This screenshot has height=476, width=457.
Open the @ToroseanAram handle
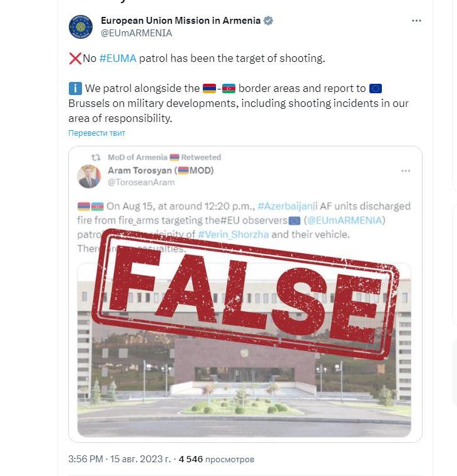pos(141,183)
